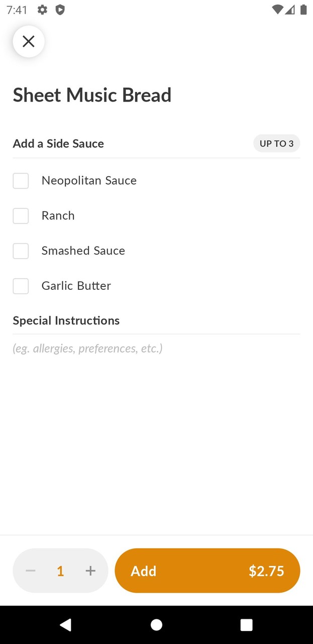This screenshot has height=644, width=313.
Task: Tap the minus quantity icon
Action: (x=31, y=571)
